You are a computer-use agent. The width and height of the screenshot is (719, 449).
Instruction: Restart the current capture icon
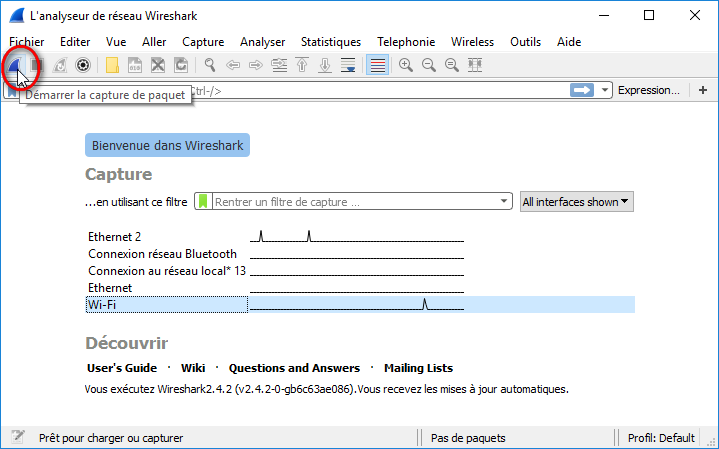point(60,65)
